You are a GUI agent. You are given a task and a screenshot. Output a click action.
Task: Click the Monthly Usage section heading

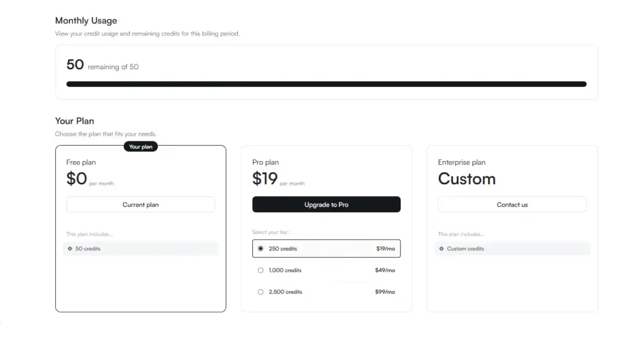(86, 21)
